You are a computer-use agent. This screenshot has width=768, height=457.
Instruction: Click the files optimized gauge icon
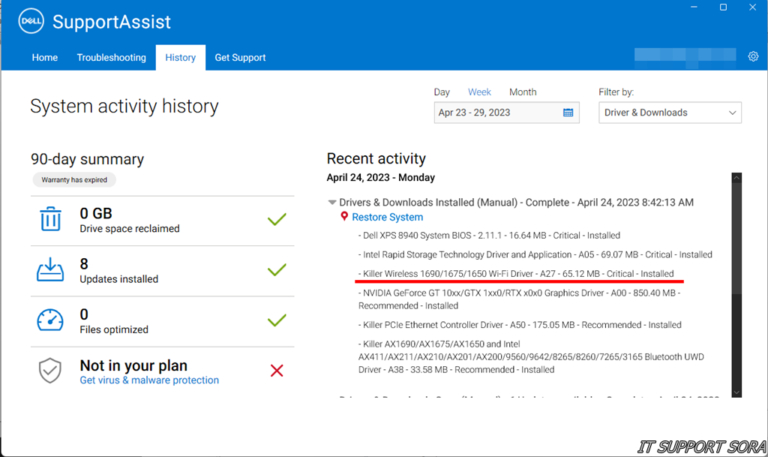click(x=50, y=320)
